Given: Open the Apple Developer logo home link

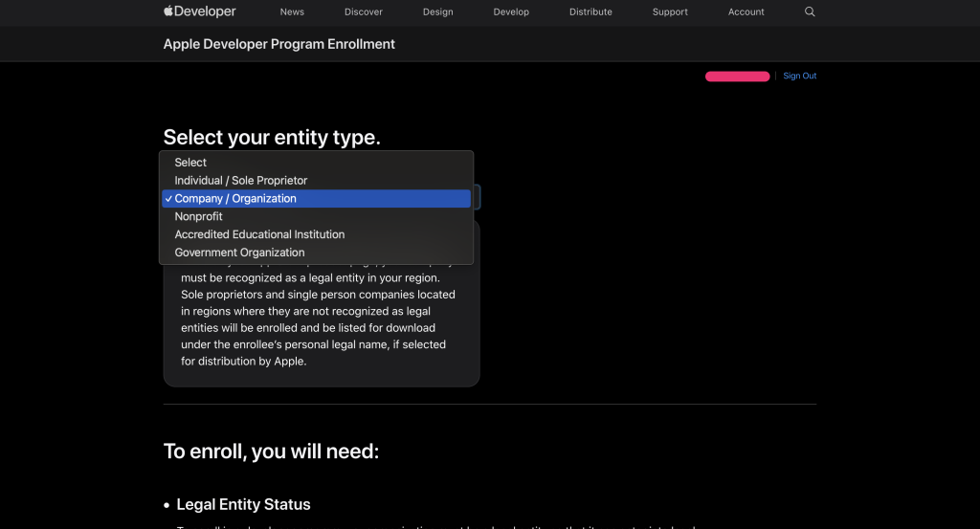Looking at the screenshot, I should click(x=199, y=11).
